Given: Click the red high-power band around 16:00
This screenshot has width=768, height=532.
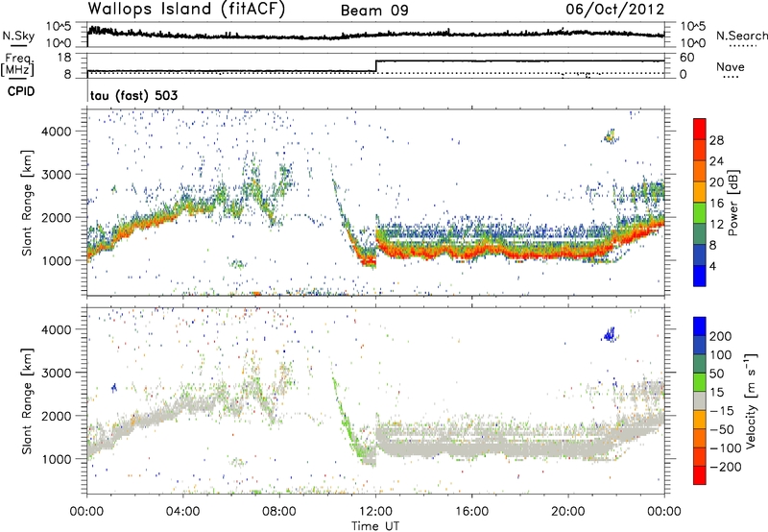Looking at the screenshot, I should pyautogui.click(x=471, y=252).
